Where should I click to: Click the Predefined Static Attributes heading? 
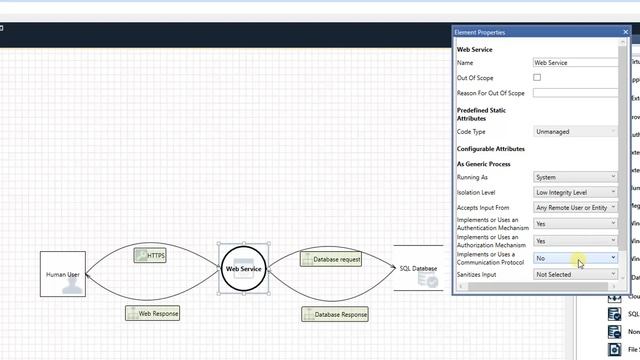pyautogui.click(x=481, y=114)
